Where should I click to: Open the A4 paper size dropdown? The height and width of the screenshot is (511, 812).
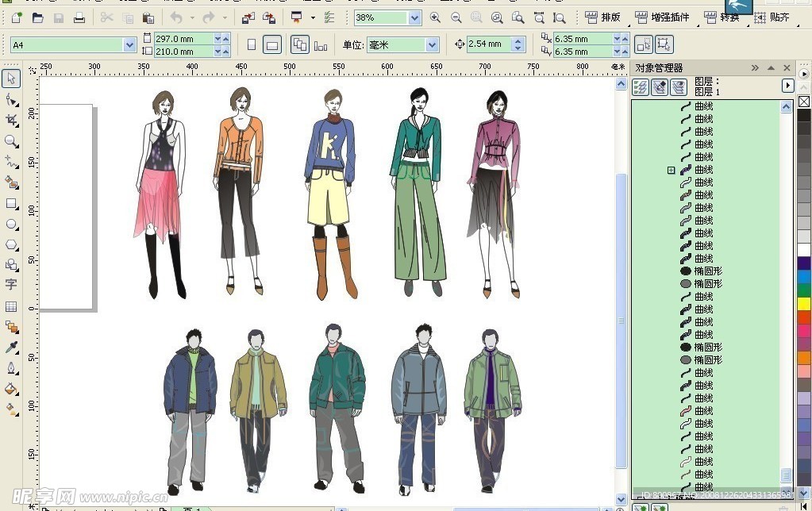[129, 45]
